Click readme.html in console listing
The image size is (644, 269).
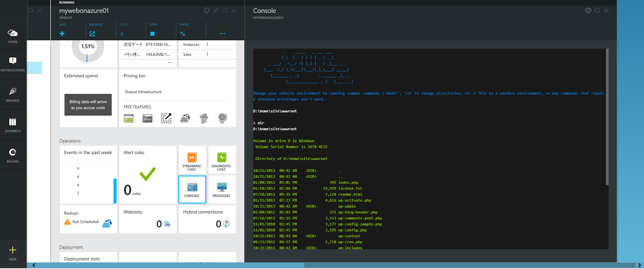click(350, 195)
